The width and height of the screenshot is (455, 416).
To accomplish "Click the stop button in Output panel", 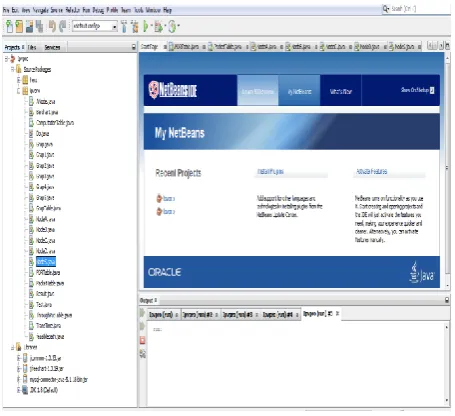I will point(142,340).
